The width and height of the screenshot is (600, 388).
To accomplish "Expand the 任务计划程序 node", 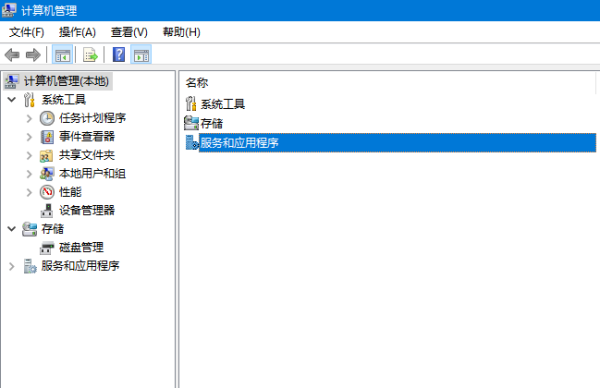I will 29,119.
